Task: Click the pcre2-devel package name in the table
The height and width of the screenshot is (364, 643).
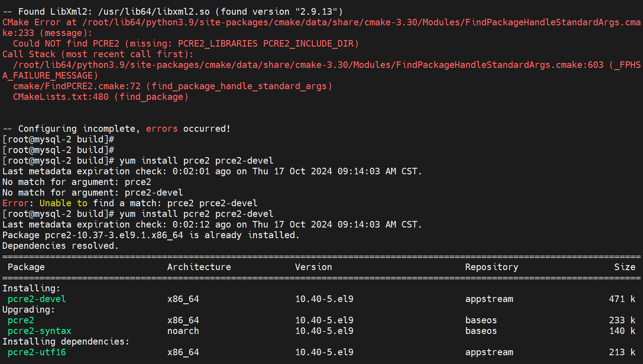Action: click(37, 299)
